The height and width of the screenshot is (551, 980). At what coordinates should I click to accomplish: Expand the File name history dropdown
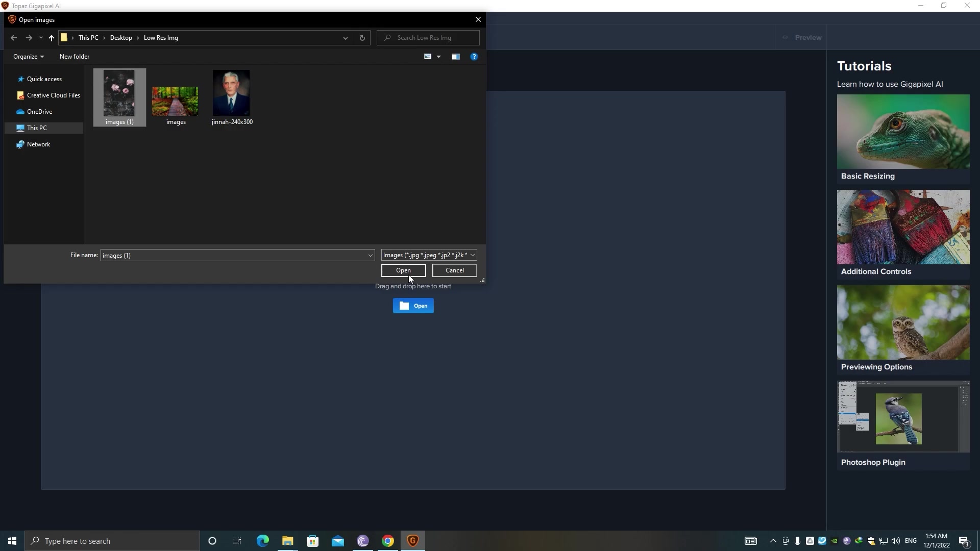[x=371, y=255]
